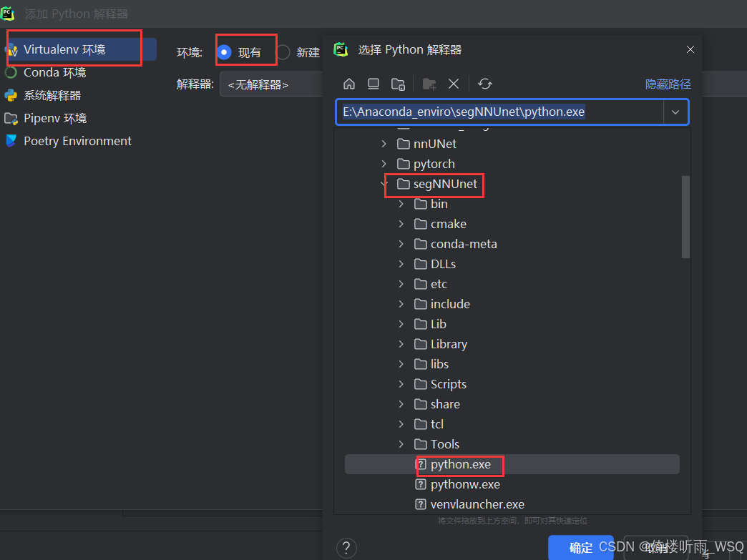Viewport: 747px width, 560px height.
Task: Go to home directory icon
Action: coord(348,84)
